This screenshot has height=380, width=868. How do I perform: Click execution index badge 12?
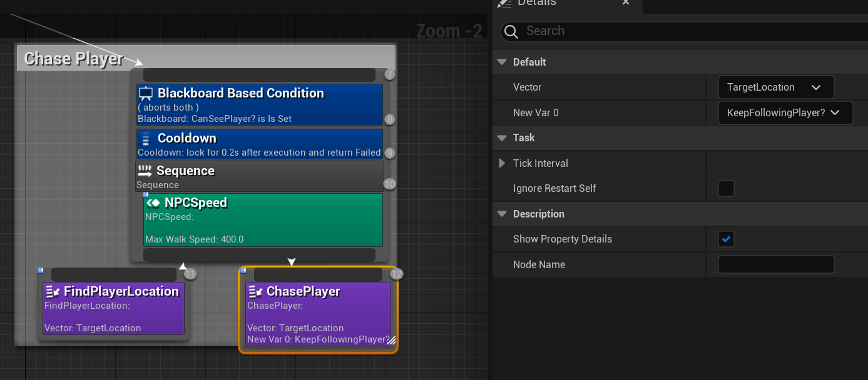[397, 274]
